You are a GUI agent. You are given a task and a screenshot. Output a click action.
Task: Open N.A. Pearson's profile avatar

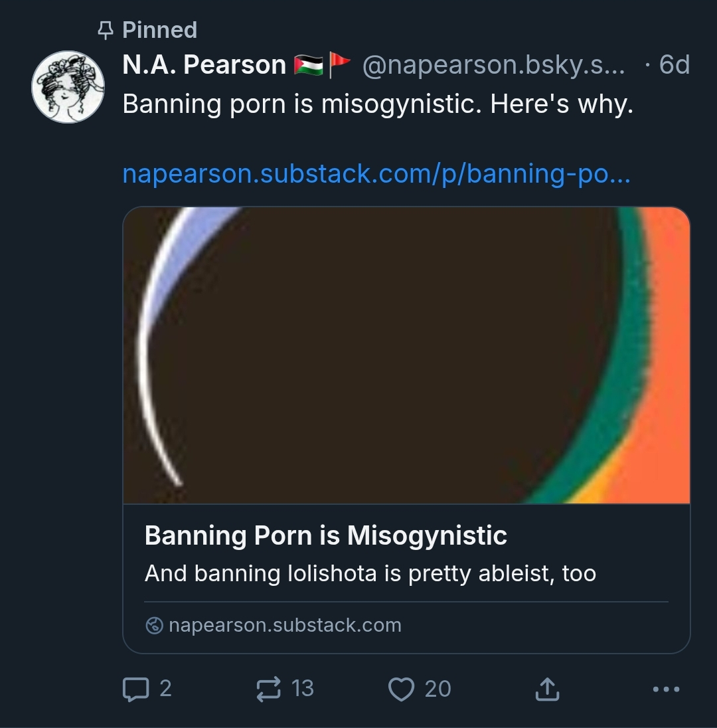coord(68,87)
